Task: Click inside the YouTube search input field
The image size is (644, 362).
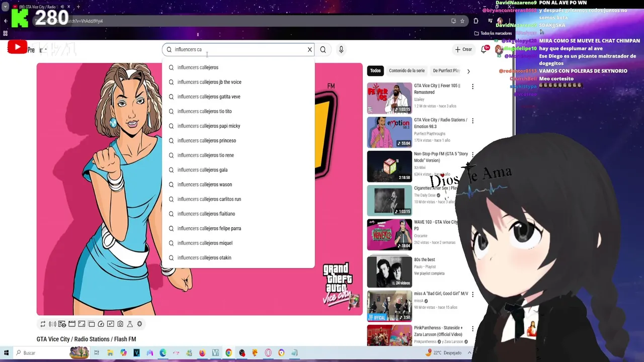Action: click(239, 49)
